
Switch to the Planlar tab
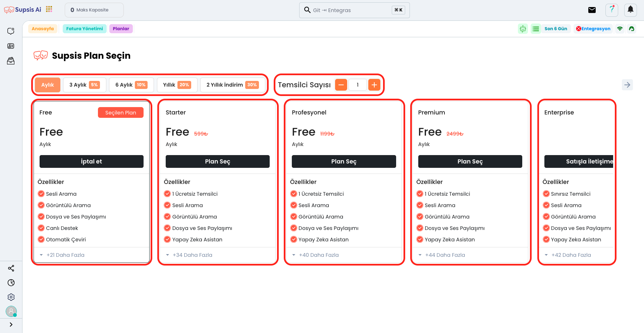[x=121, y=29]
